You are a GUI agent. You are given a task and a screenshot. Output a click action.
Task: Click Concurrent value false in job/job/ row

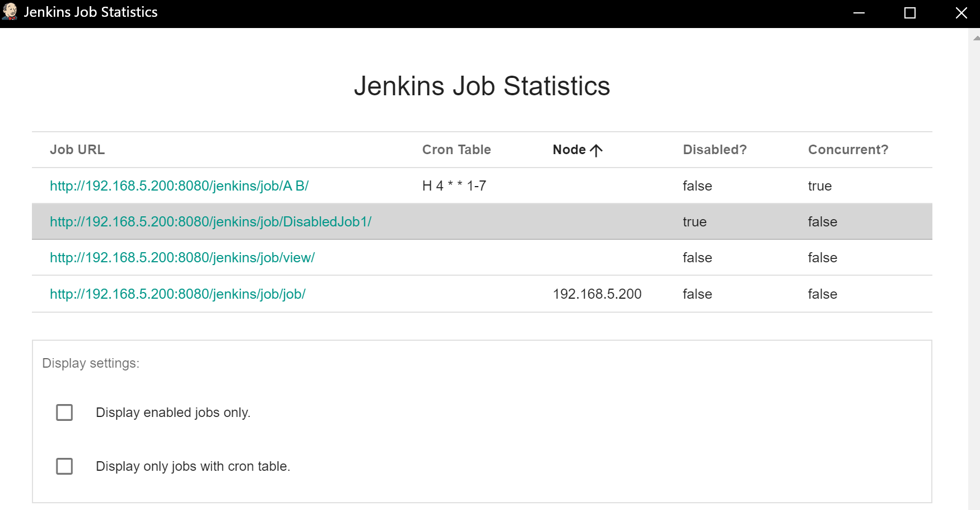822,294
